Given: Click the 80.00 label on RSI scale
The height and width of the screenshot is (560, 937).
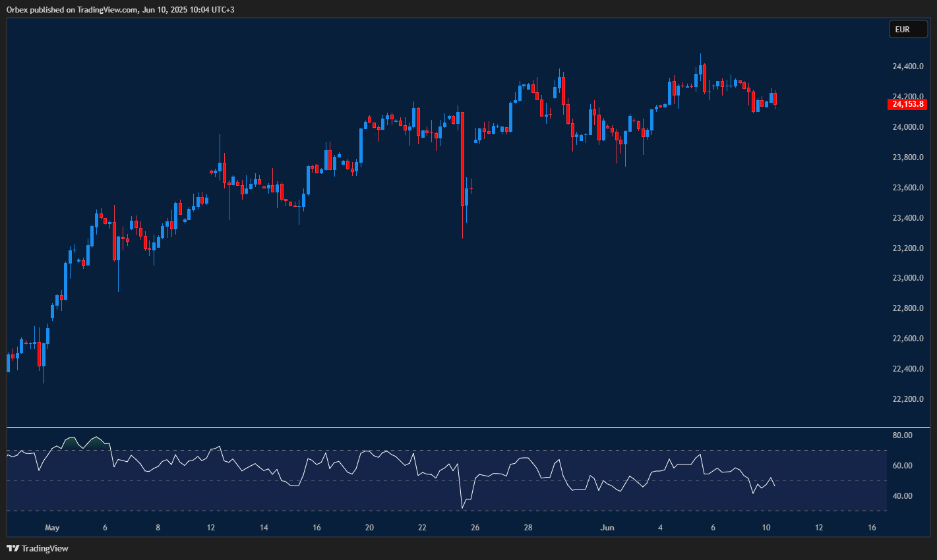Looking at the screenshot, I should pos(902,435).
